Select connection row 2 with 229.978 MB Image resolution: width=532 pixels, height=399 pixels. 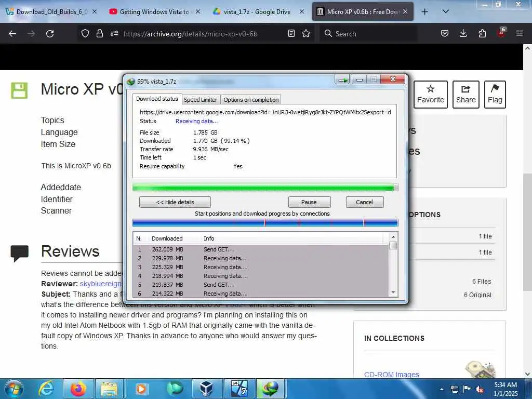pos(261,258)
